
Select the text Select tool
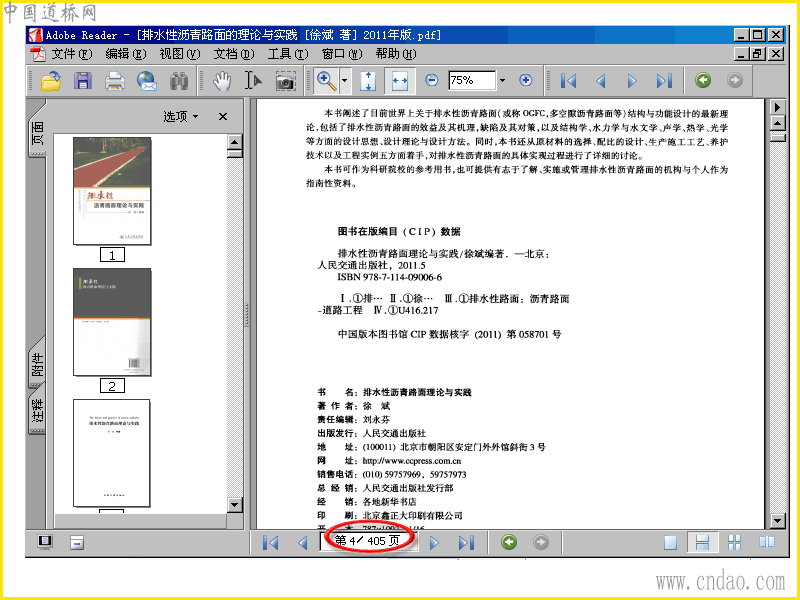tap(253, 81)
